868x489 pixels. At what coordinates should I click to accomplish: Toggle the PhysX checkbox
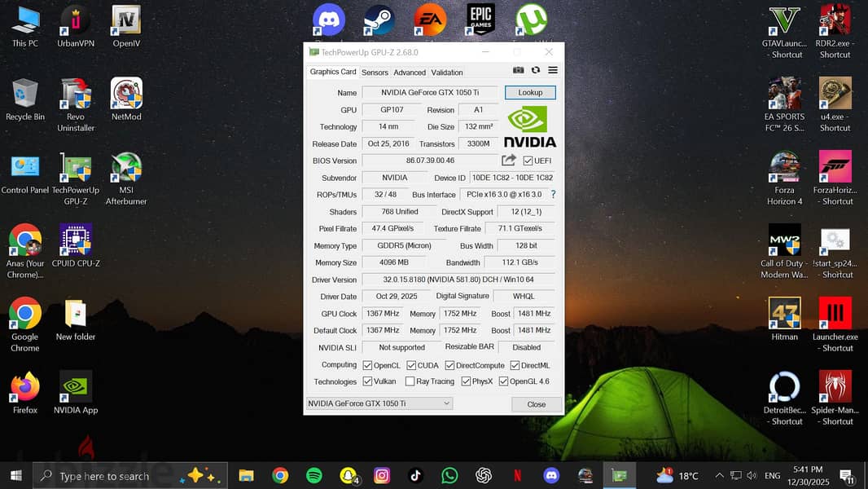point(466,381)
